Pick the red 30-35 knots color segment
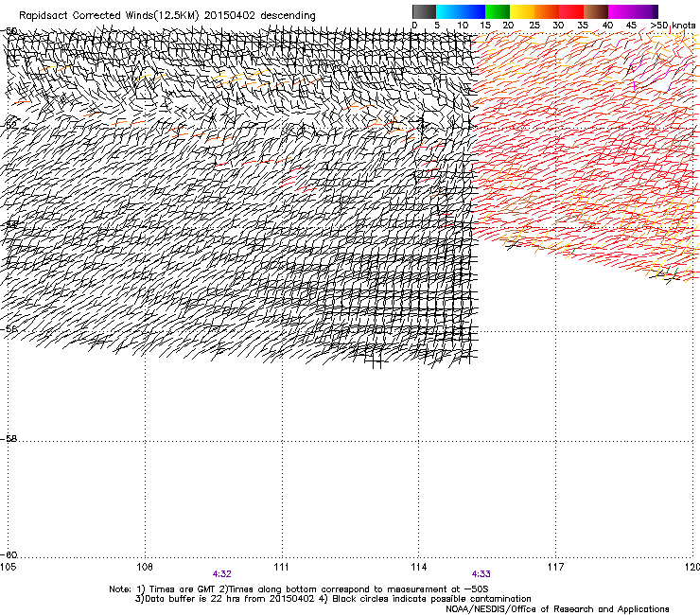Image resolution: width=700 pixels, height=615 pixels. [571, 11]
